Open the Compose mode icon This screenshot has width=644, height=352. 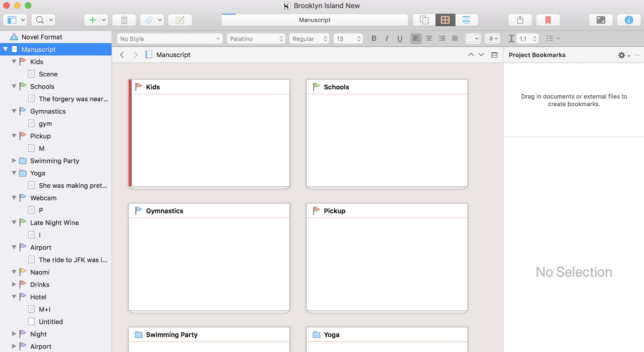[x=601, y=20]
